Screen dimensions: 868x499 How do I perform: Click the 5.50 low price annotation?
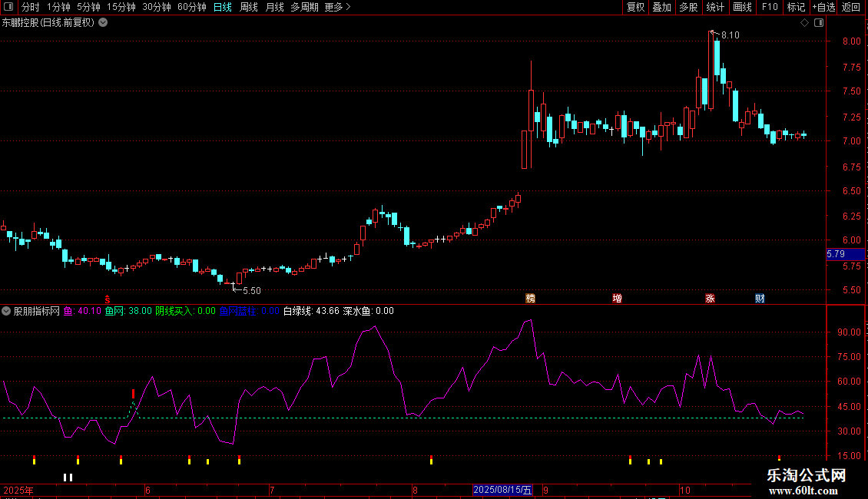(251, 290)
